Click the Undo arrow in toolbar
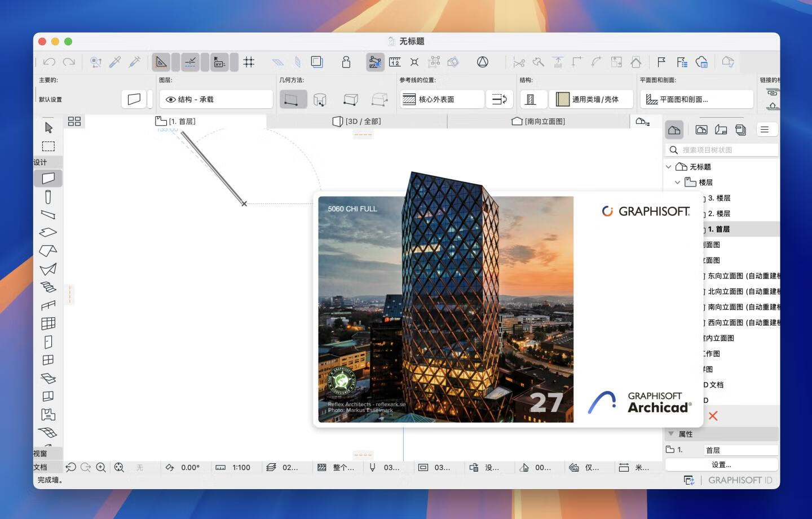 click(x=50, y=62)
